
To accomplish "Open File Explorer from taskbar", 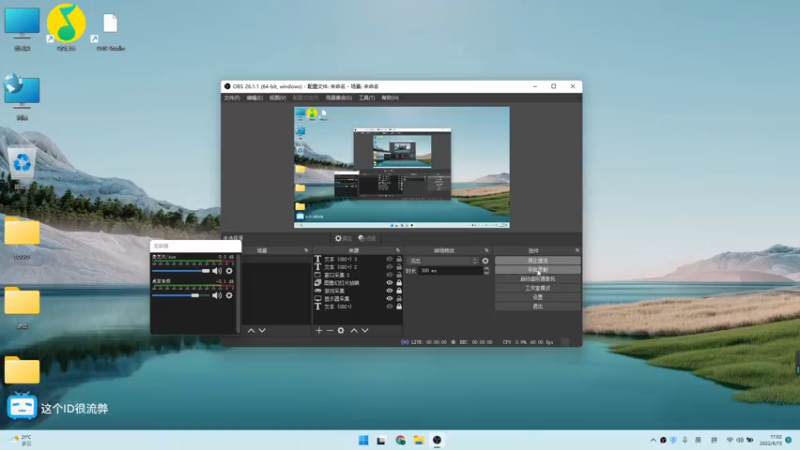I will point(418,440).
